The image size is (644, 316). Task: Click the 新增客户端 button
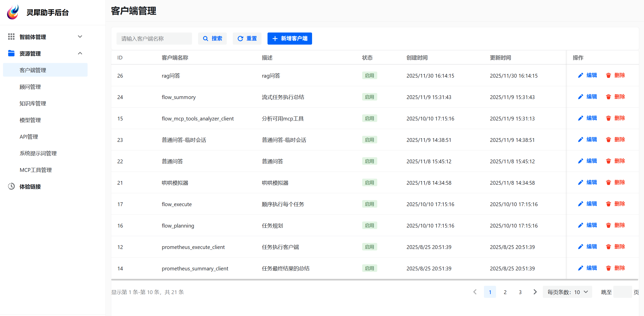point(289,39)
